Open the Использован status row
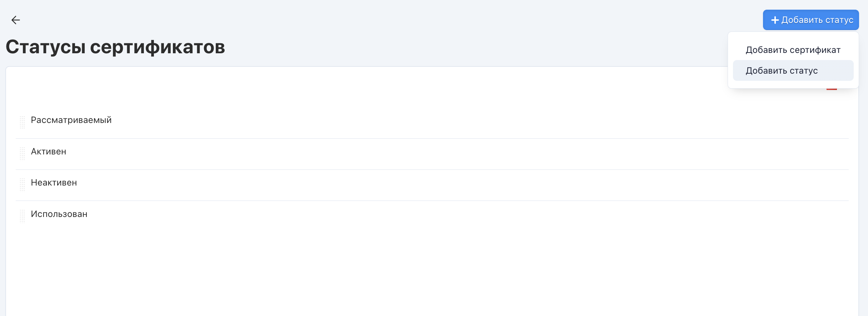Viewport: 868px width, 316px height. 59,214
